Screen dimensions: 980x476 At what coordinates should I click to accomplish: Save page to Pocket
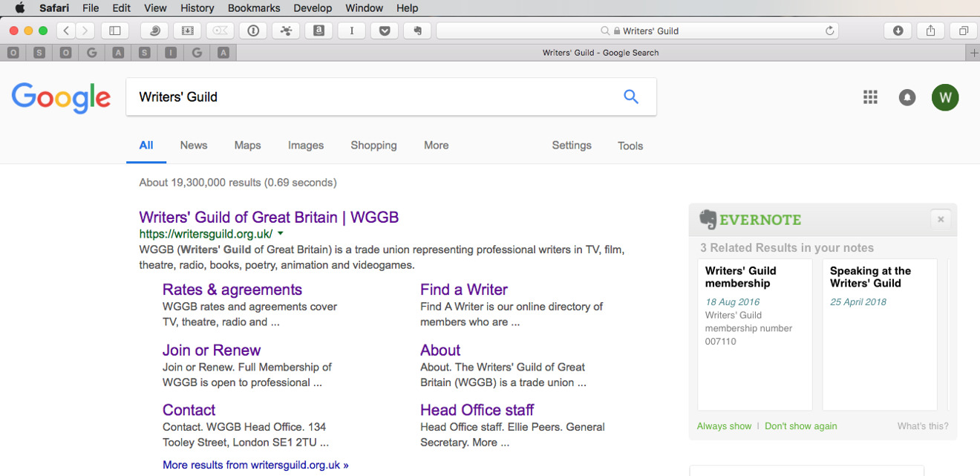pyautogui.click(x=384, y=30)
